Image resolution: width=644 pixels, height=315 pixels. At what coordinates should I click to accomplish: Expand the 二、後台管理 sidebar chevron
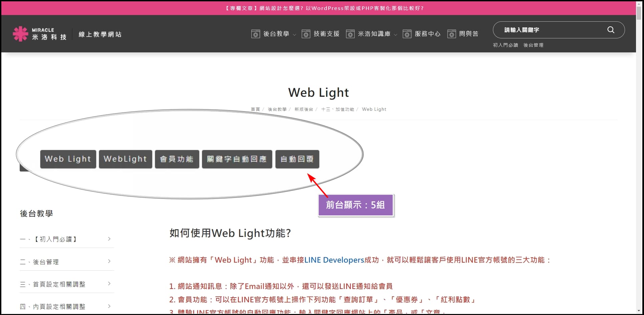point(109,261)
